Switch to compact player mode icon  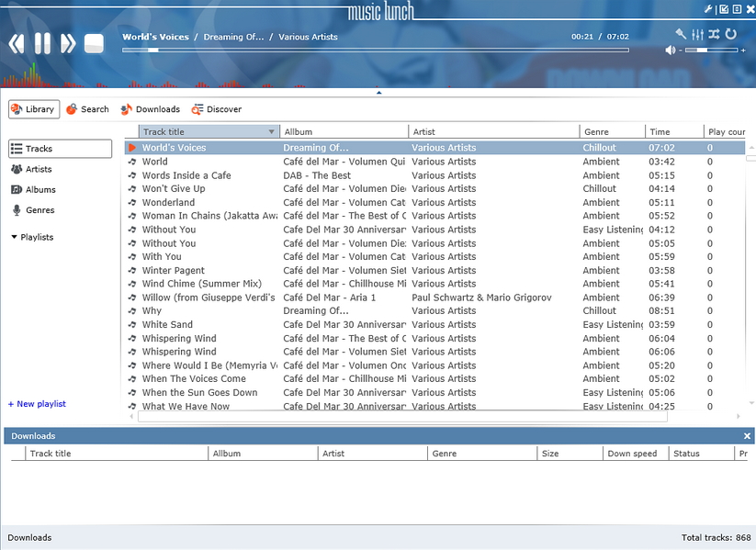point(724,9)
